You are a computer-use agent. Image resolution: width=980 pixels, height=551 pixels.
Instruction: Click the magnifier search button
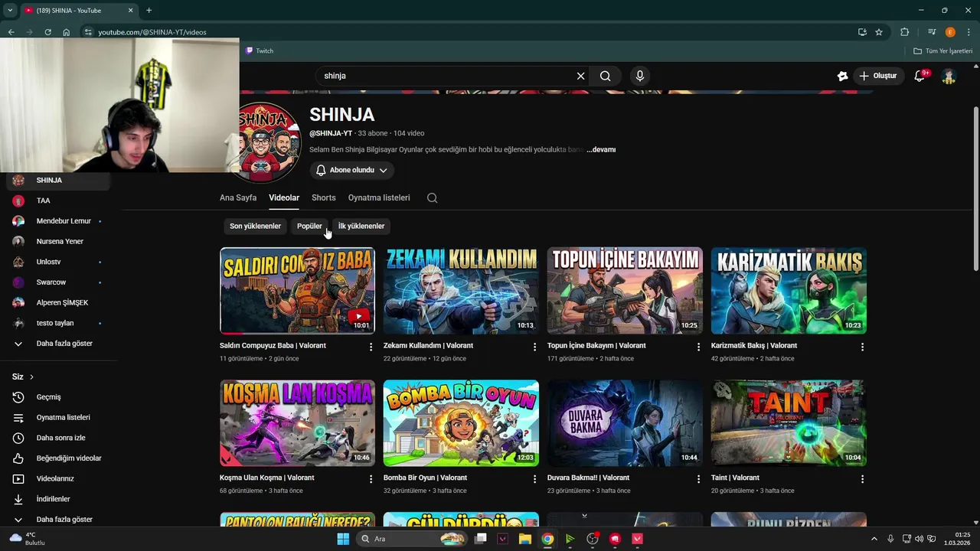coord(605,76)
